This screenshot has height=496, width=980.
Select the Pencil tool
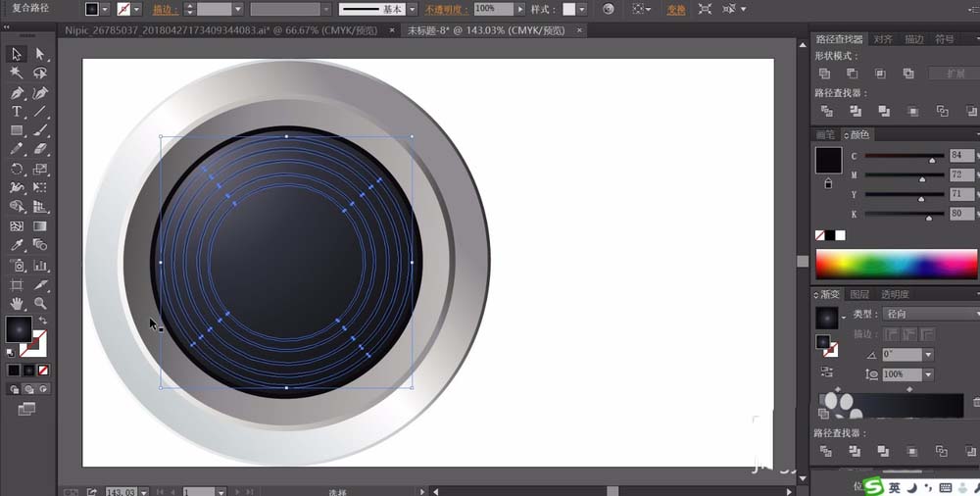17,150
